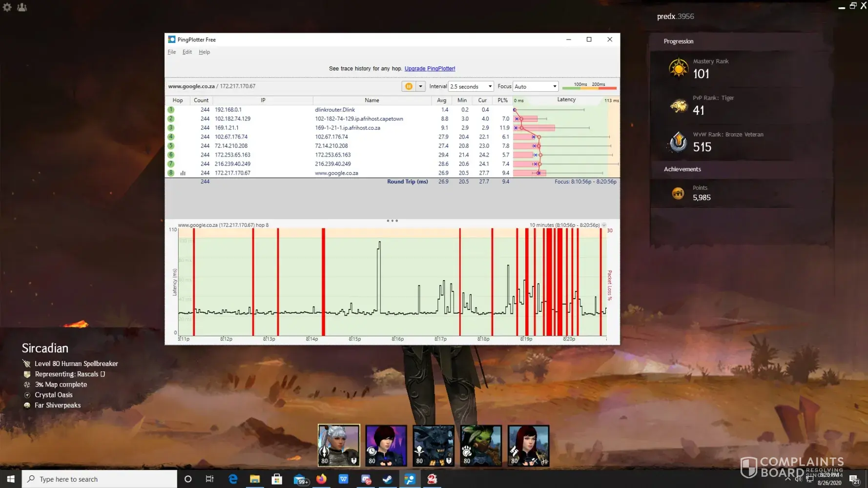This screenshot has height=488, width=868.
Task: Pause the trace with the orange button
Action: click(409, 86)
